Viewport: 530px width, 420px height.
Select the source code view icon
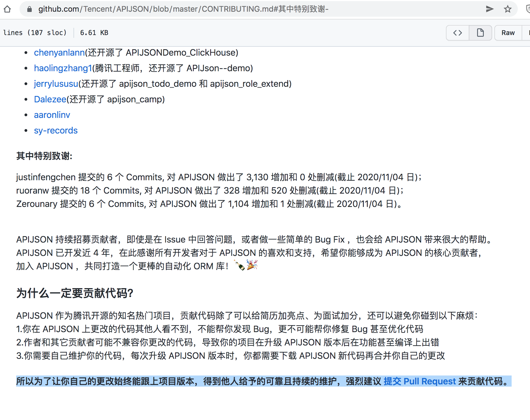coord(457,33)
